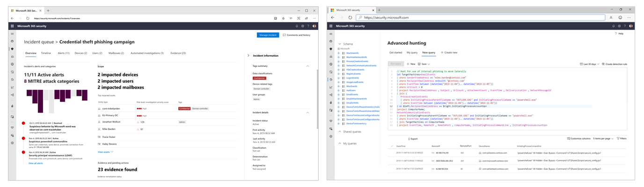The width and height of the screenshot is (644, 187).
Task: Open help question mark in incident window header
Action: click(x=308, y=26)
